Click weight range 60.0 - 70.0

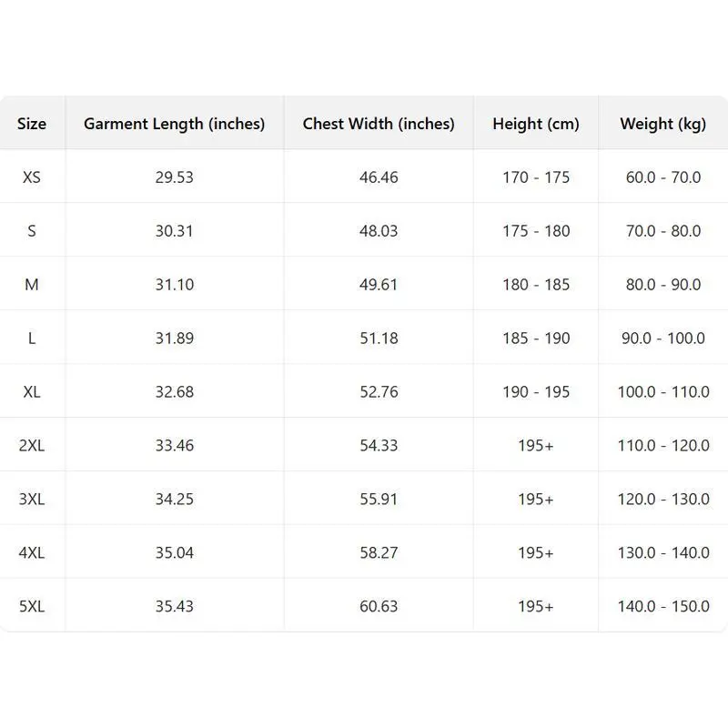tap(663, 177)
